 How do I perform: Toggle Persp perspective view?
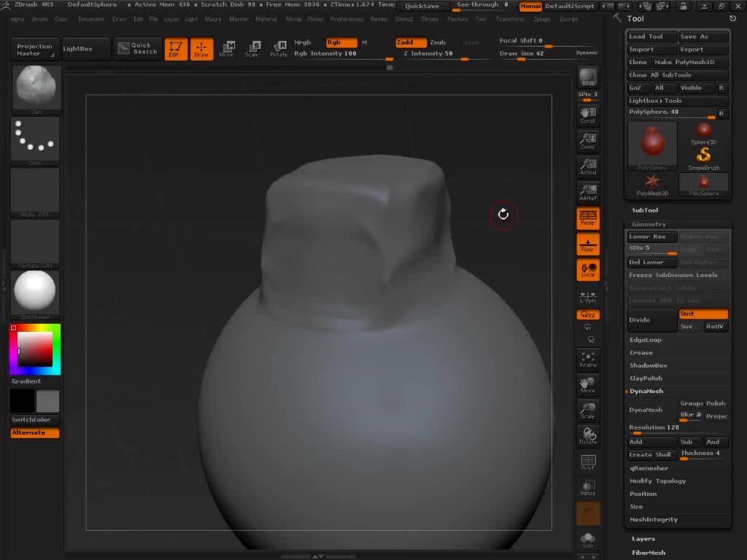588,217
